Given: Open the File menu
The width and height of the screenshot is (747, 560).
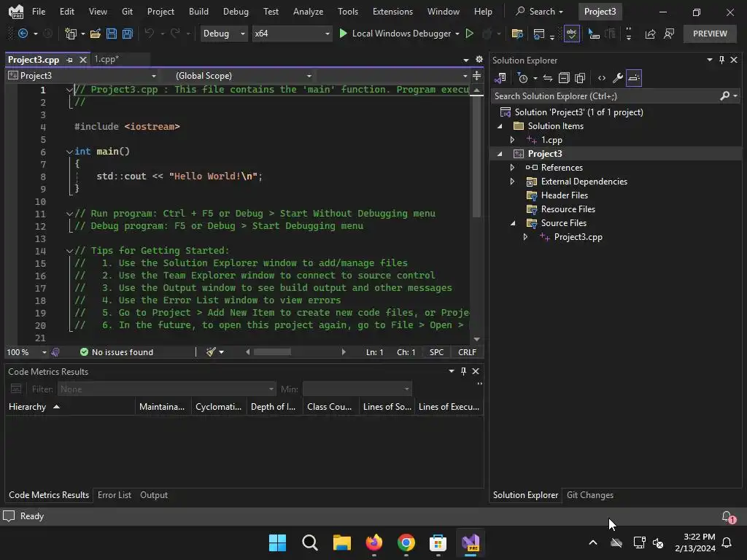Looking at the screenshot, I should pyautogui.click(x=39, y=12).
